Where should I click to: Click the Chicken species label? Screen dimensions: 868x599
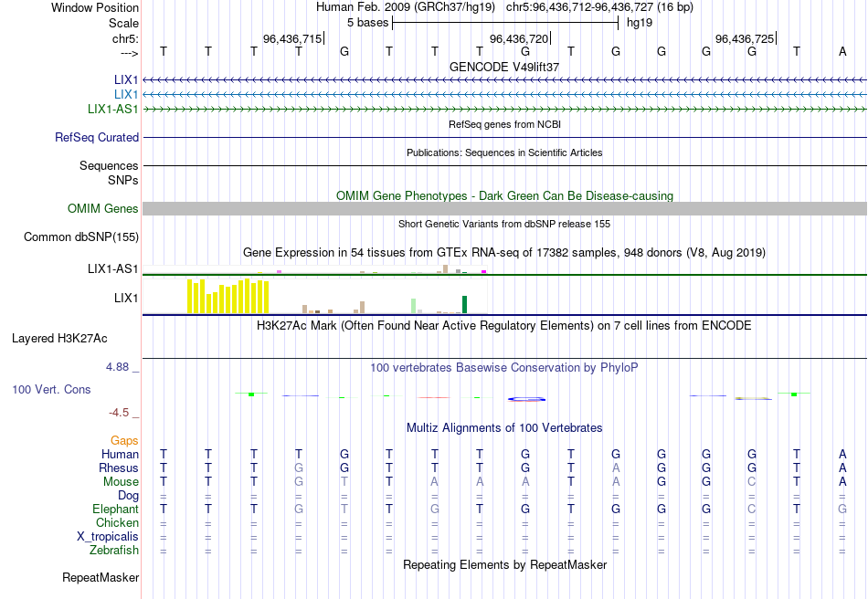tap(117, 522)
